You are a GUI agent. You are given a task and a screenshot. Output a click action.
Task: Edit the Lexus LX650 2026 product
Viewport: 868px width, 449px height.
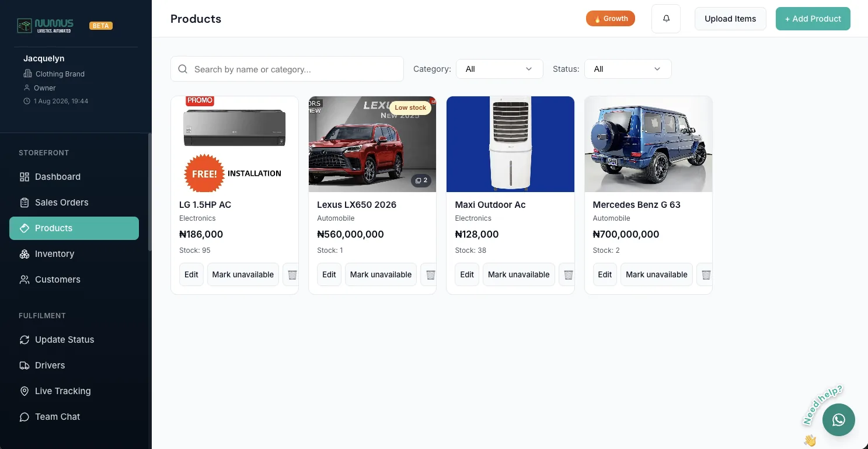tap(329, 274)
